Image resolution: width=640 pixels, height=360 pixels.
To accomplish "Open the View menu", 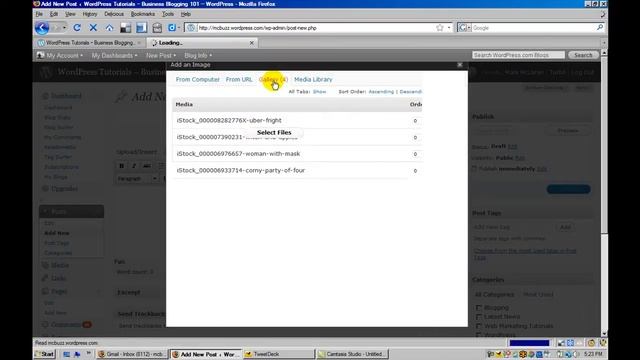I will (70, 14).
